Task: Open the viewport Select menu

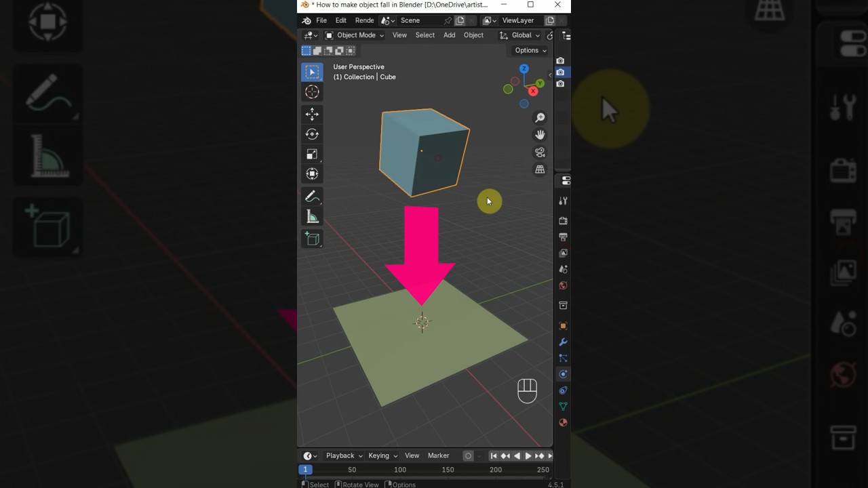Action: [x=425, y=35]
